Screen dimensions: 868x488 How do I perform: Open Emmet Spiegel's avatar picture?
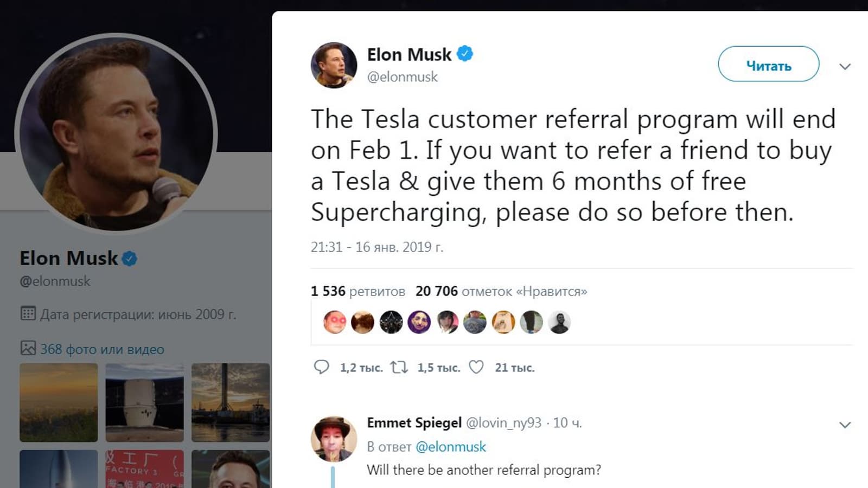click(x=334, y=439)
